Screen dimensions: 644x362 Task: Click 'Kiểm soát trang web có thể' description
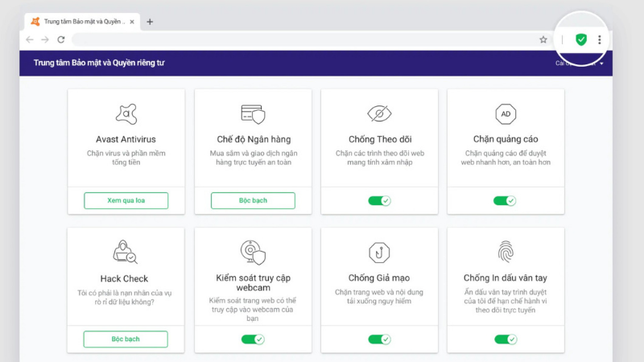253,309
